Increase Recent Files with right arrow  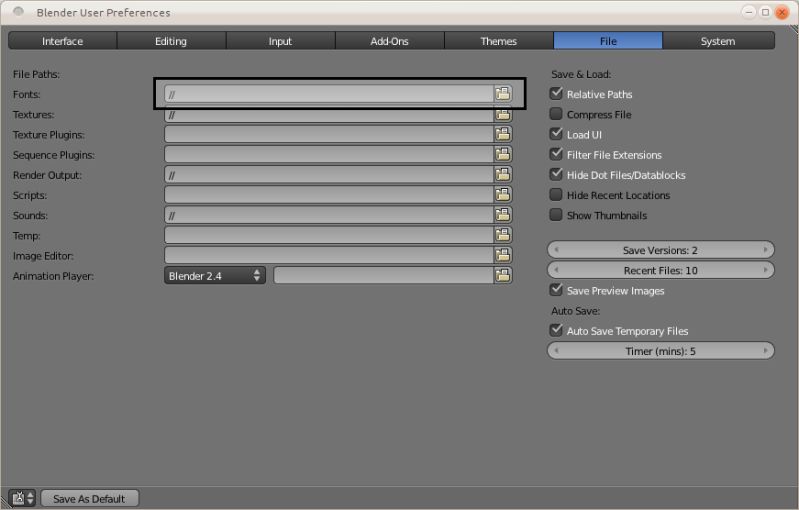point(765,270)
